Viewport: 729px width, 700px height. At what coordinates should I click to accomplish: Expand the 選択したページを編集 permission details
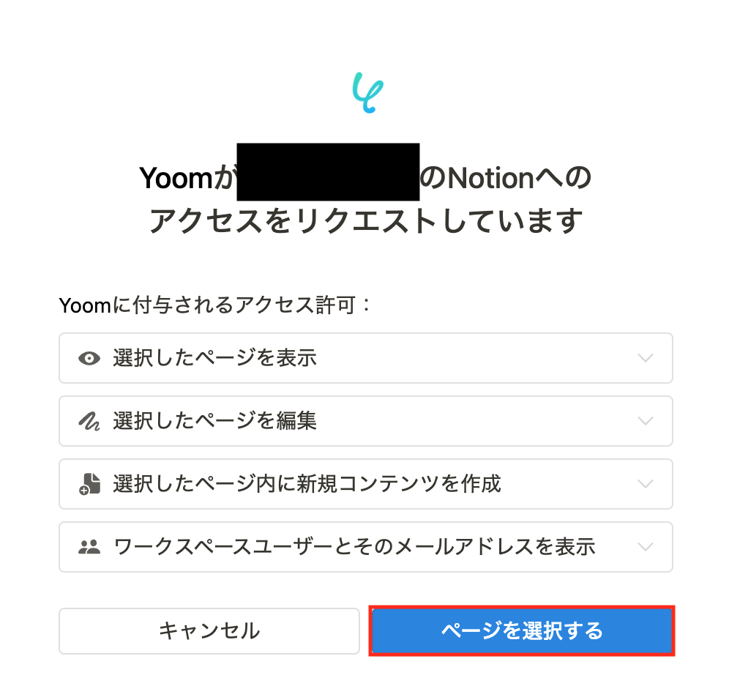(645, 421)
